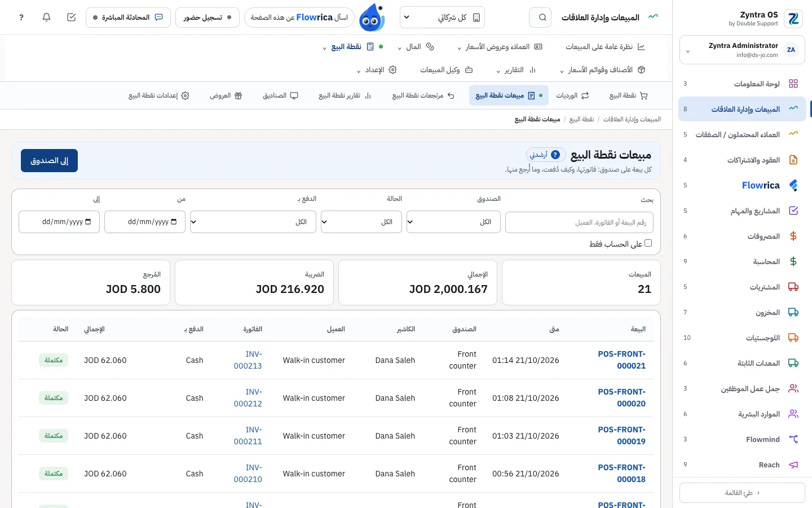812x508 pixels.
Task: Open sale link POS-FRONT-000021
Action: tap(621, 360)
